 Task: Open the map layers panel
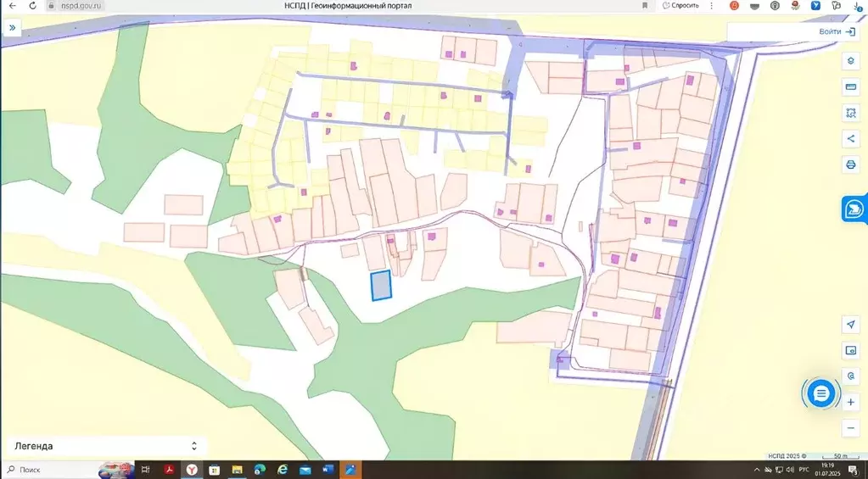click(x=851, y=61)
